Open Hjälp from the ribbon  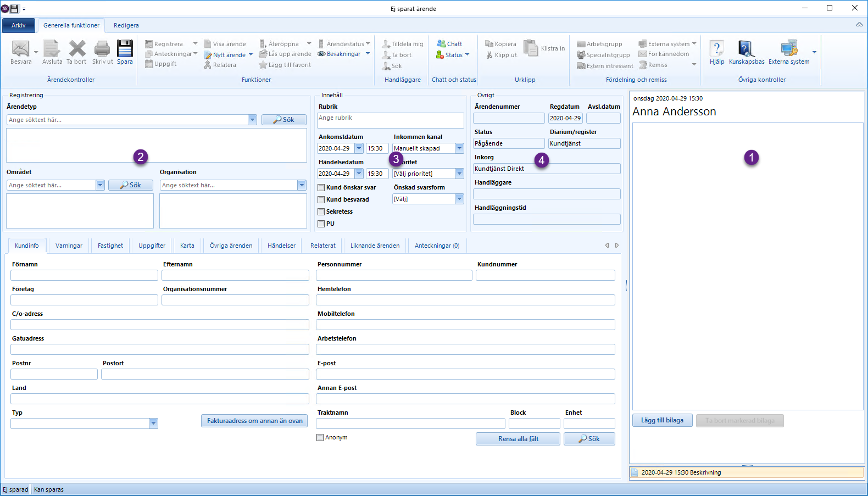coord(716,52)
